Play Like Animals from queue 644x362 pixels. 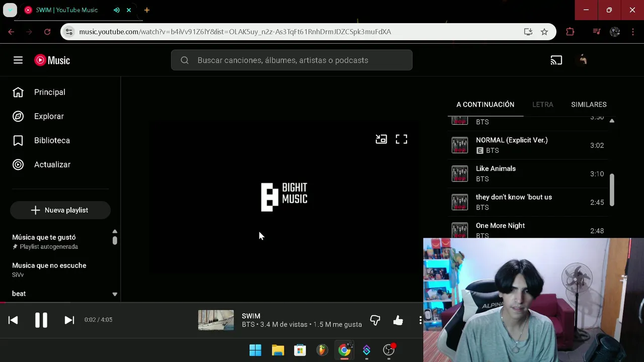click(x=527, y=174)
